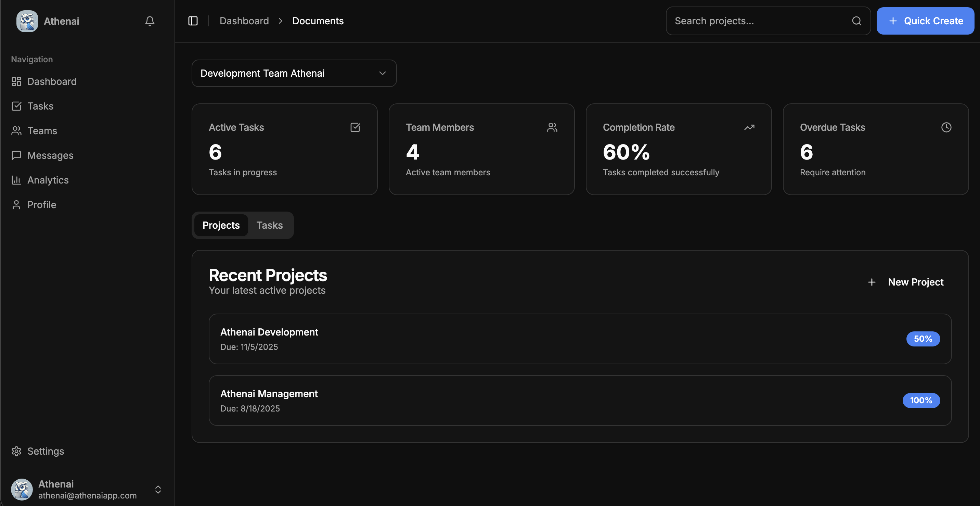Switch to the Tasks tab

[x=270, y=225]
